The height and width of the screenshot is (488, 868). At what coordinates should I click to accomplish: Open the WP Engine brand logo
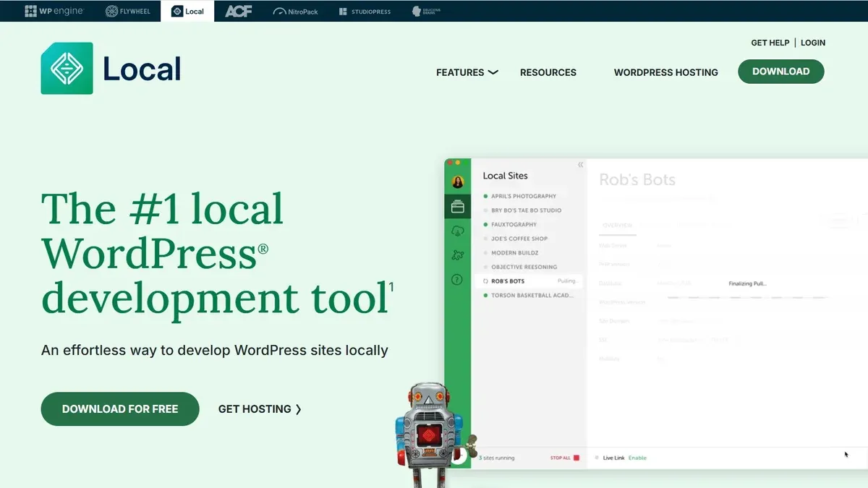pos(54,11)
